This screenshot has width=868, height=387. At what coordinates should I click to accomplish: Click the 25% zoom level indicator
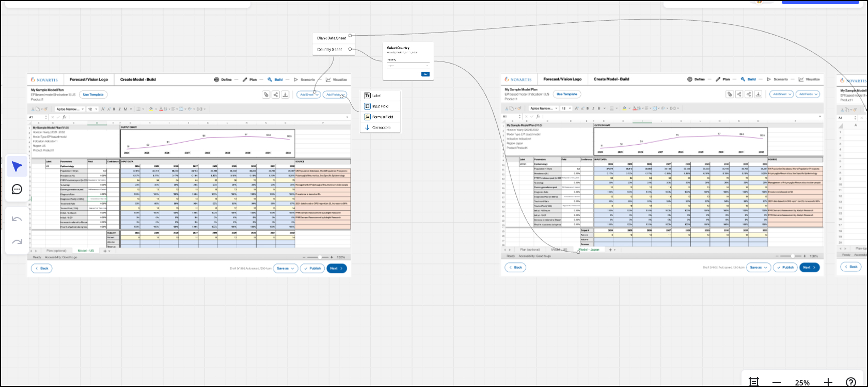tap(802, 382)
